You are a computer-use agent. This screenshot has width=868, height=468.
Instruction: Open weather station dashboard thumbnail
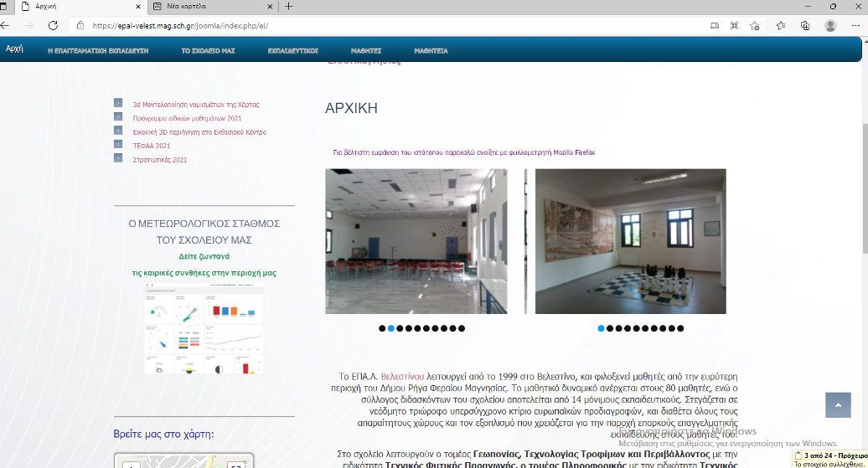click(204, 328)
